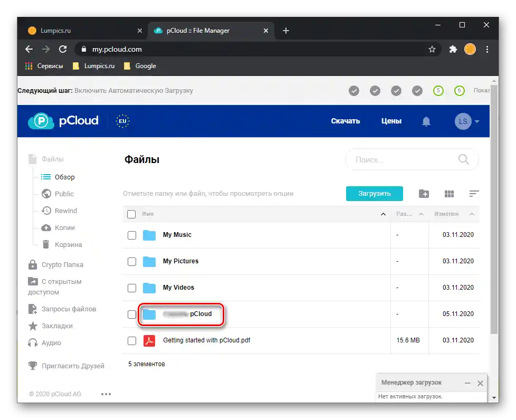Open the EU region badge
This screenshot has height=420, width=516.
[122, 121]
